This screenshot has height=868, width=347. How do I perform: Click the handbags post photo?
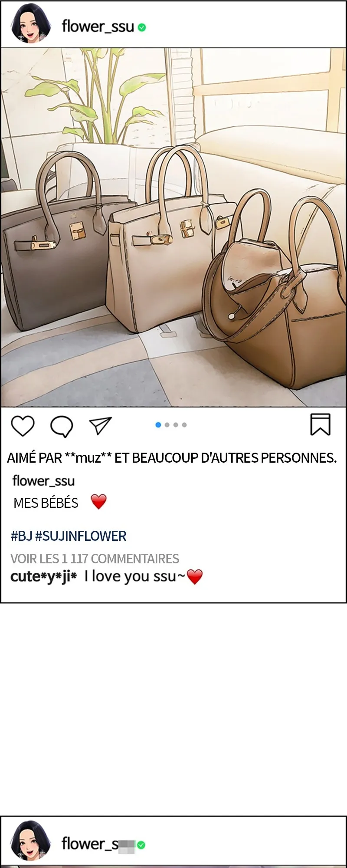point(173,227)
